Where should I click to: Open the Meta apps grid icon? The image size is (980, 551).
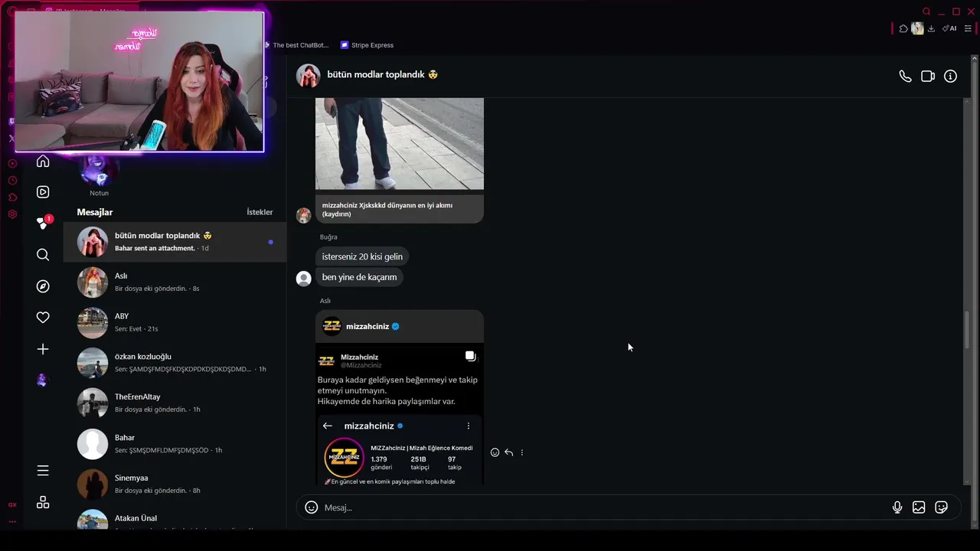(43, 502)
